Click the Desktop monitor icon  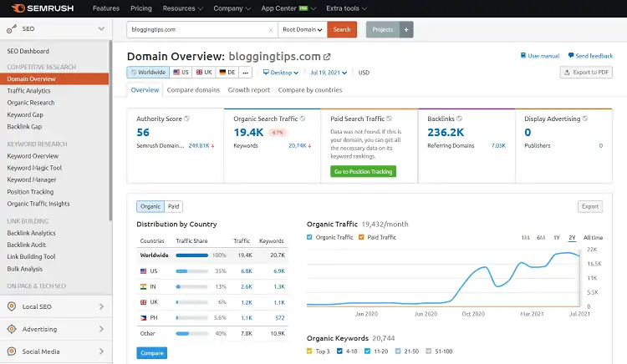(x=266, y=73)
